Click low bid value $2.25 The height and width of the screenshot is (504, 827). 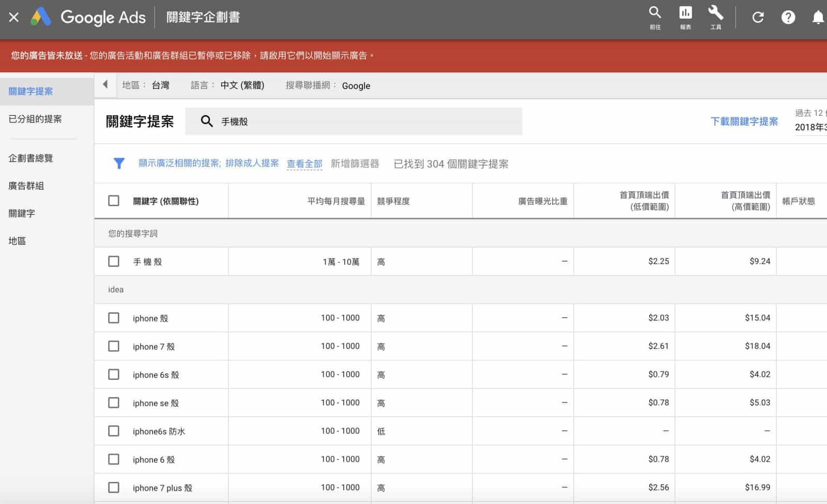pos(658,261)
